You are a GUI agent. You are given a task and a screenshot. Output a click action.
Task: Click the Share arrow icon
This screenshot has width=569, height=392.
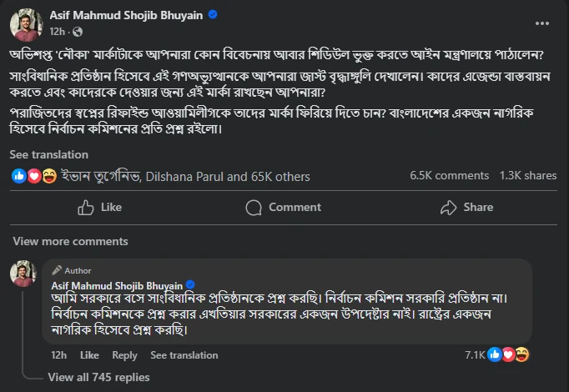pos(449,207)
